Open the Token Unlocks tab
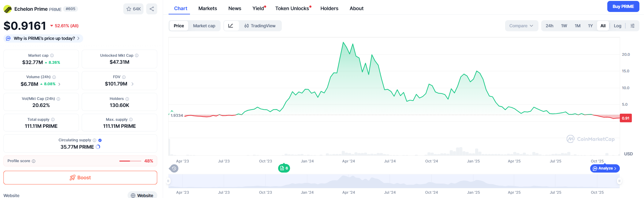The height and width of the screenshot is (198, 644). pyautogui.click(x=293, y=9)
